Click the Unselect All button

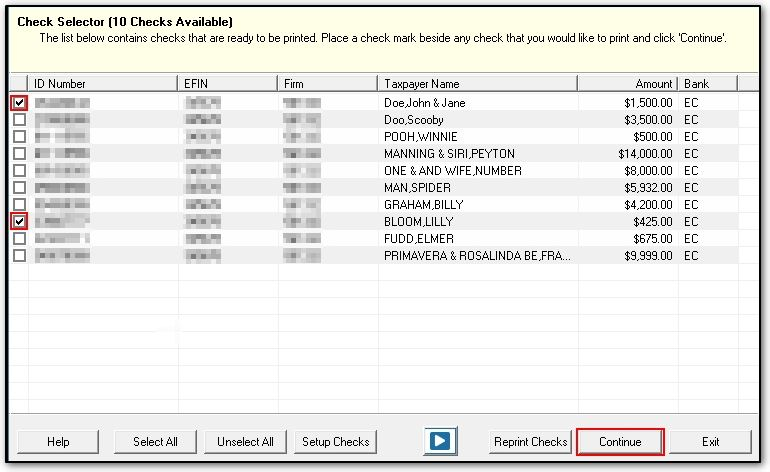pyautogui.click(x=246, y=441)
